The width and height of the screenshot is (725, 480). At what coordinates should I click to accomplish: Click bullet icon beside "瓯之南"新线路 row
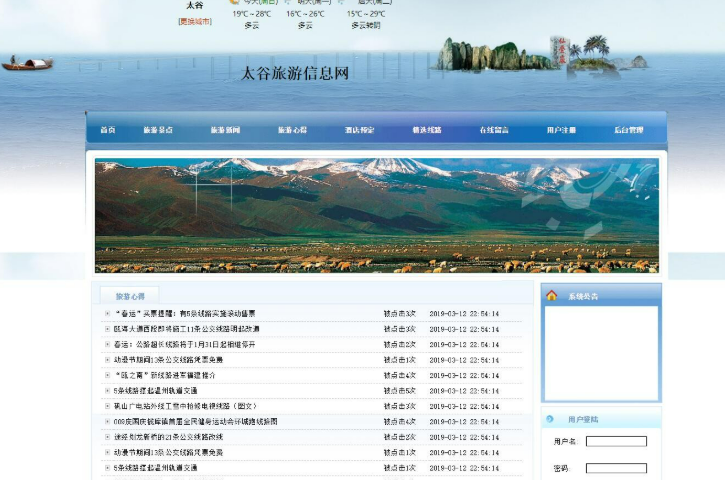[107, 375]
